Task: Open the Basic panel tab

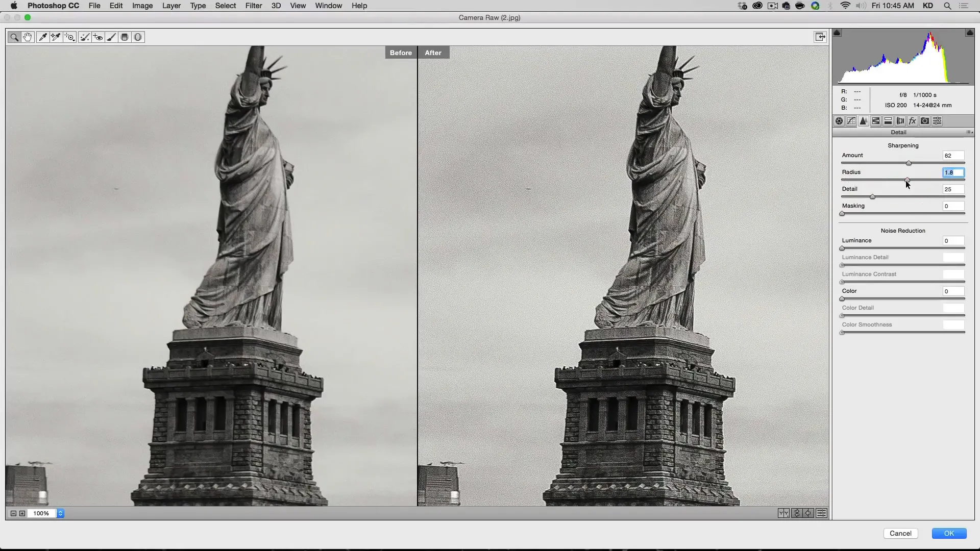Action: [839, 121]
